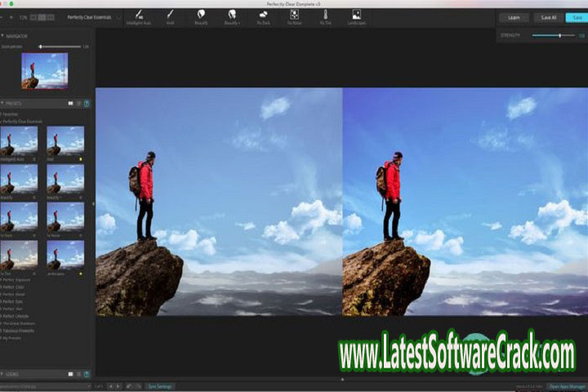Choose the Beautify+ toolbar icon

pos(232,14)
